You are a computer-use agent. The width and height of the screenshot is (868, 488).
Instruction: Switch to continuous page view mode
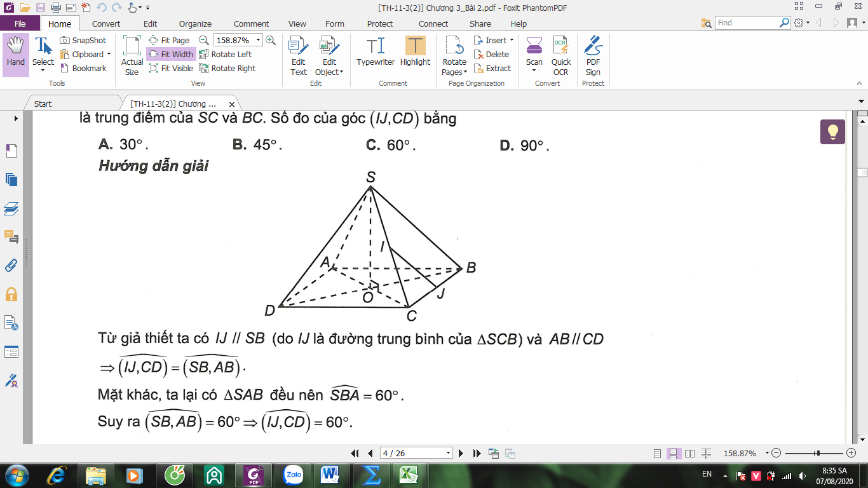click(674, 454)
